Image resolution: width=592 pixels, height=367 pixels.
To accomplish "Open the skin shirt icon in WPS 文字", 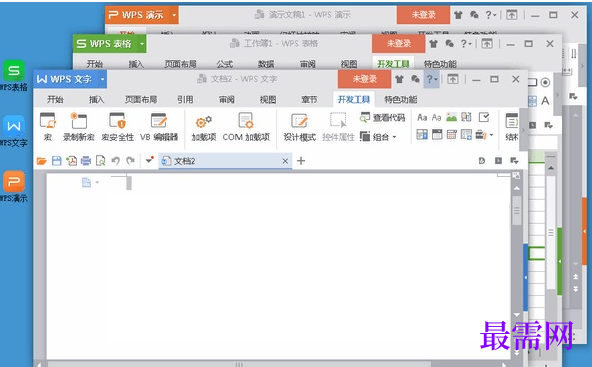I will pyautogui.click(x=399, y=79).
